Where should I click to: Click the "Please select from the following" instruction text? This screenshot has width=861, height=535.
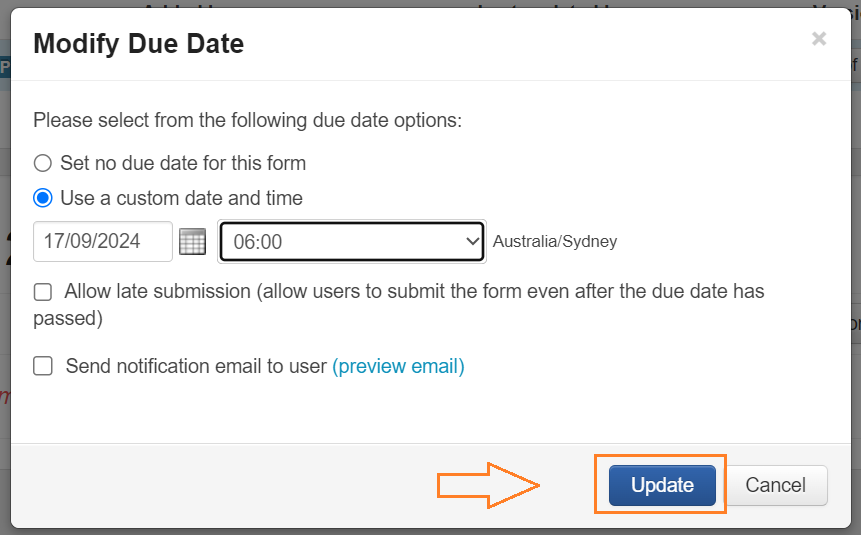(247, 120)
